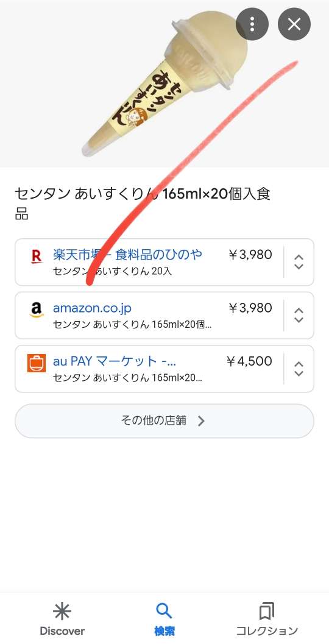Click the ¥3,980 price on amazon listing
Image resolution: width=329 pixels, height=644 pixels.
(250, 308)
